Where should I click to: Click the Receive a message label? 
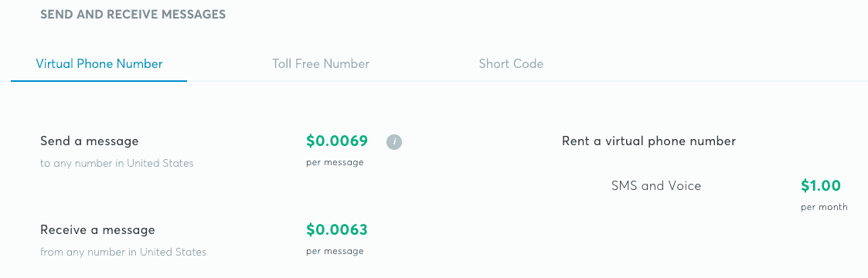tap(97, 229)
